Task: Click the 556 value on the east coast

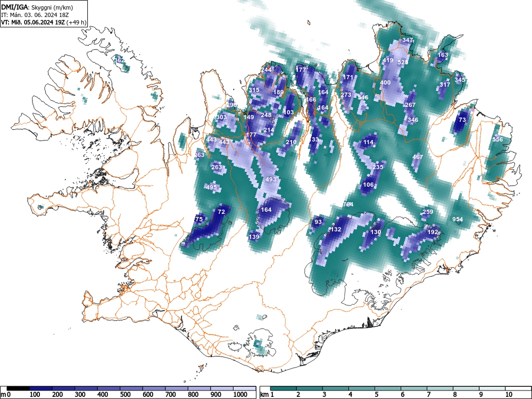Action: (x=497, y=139)
